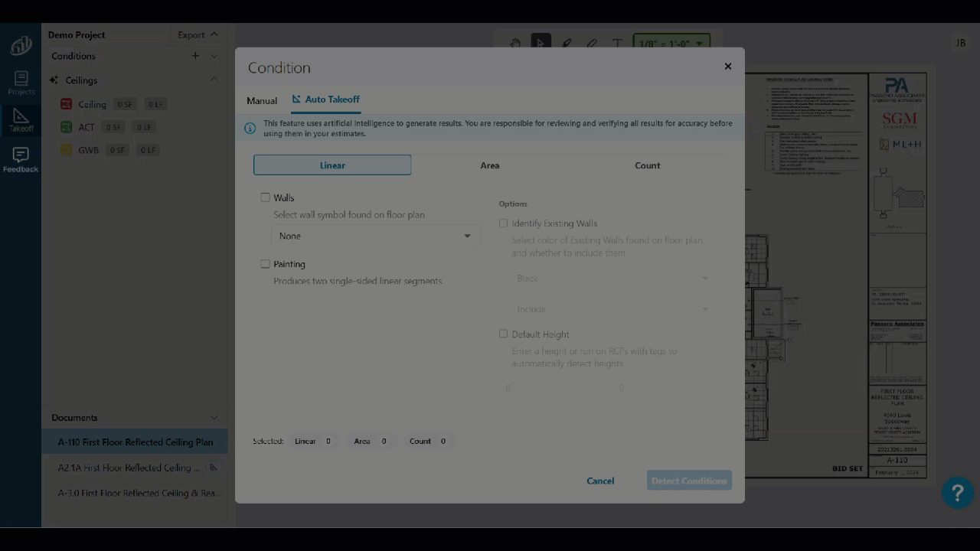The height and width of the screenshot is (551, 980).
Task: Open the 1/8" = 1'-0" scale dropdown
Action: pos(671,44)
